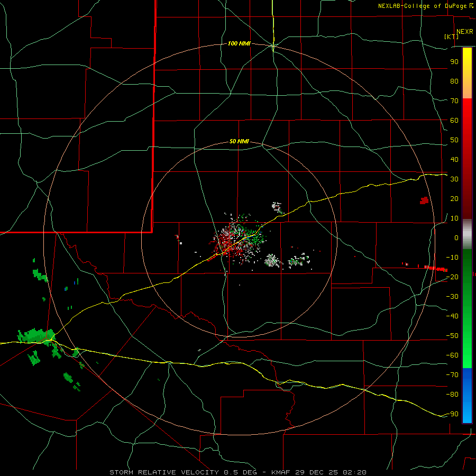Click the -70 value on the velocity scale

452,375
